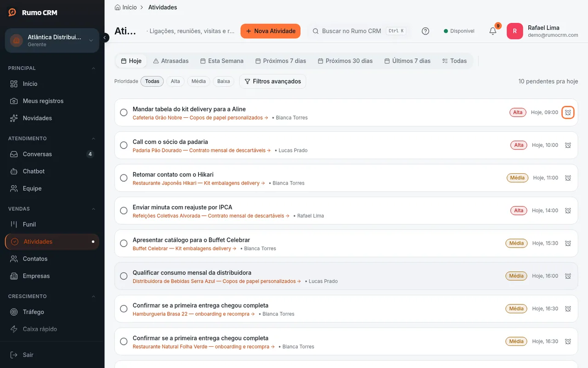The image size is (588, 368).
Task: Open the Disponível status dropdown
Action: point(459,31)
